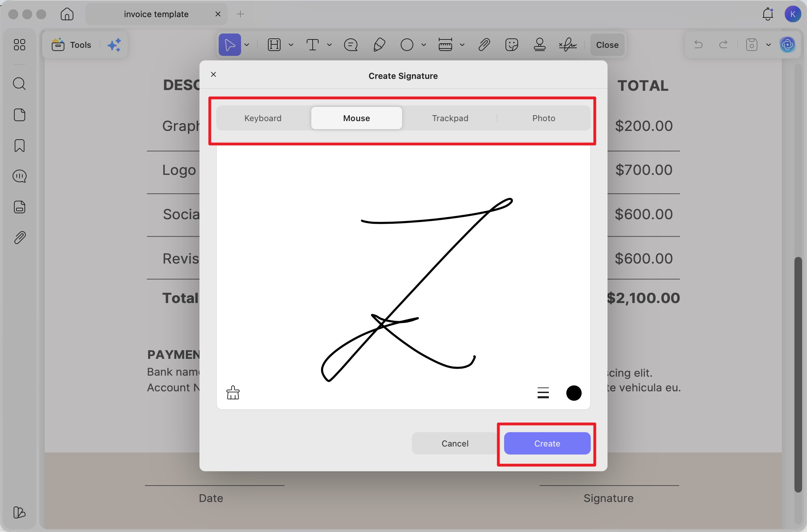The height and width of the screenshot is (532, 807).
Task: Open the form fields sidebar icon
Action: point(20,207)
